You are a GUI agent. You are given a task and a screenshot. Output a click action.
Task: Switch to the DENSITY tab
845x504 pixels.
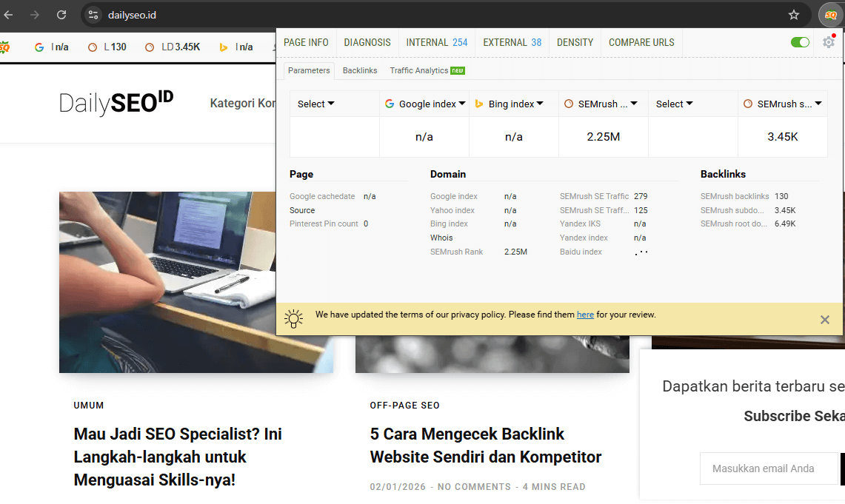pyautogui.click(x=575, y=42)
